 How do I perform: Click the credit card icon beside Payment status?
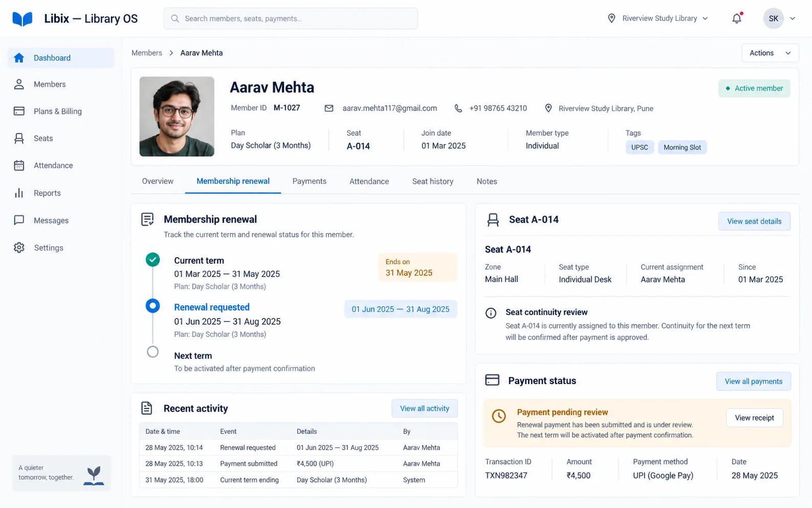pos(492,380)
